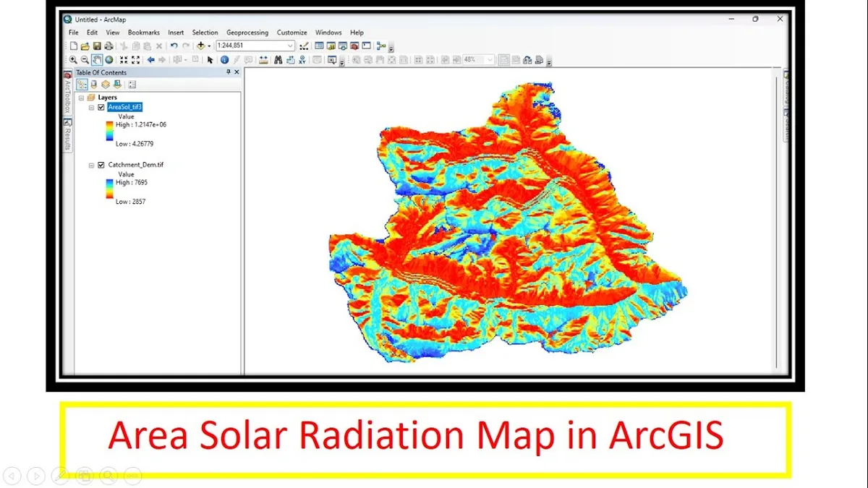Viewport: 868px width, 488px height.
Task: Select List By Drawing Order view
Action: (82, 85)
